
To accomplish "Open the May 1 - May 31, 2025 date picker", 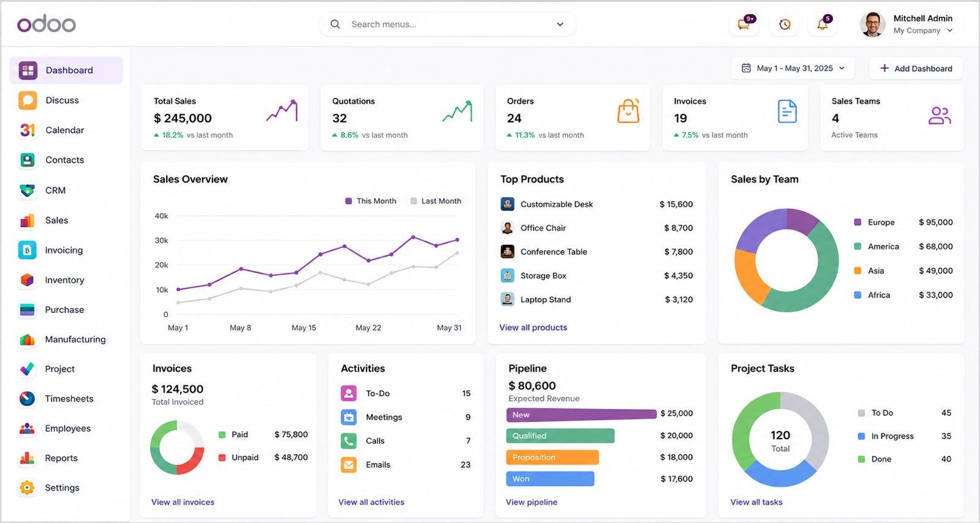I will [x=793, y=68].
